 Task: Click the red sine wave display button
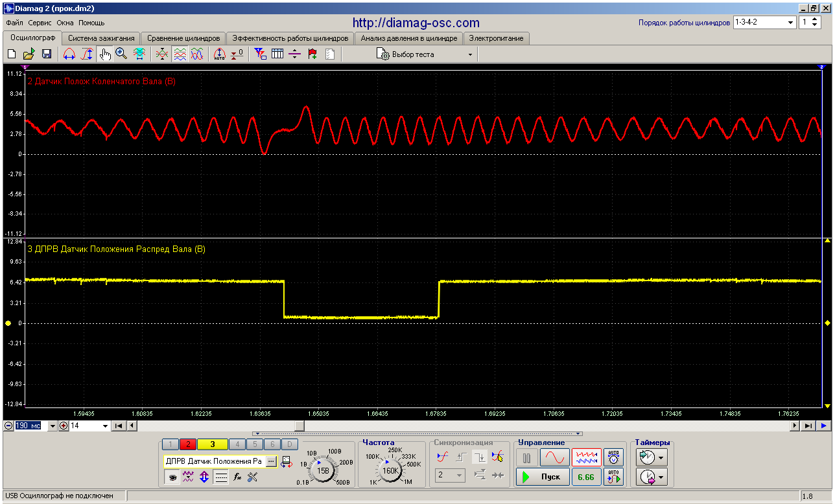[x=554, y=457]
